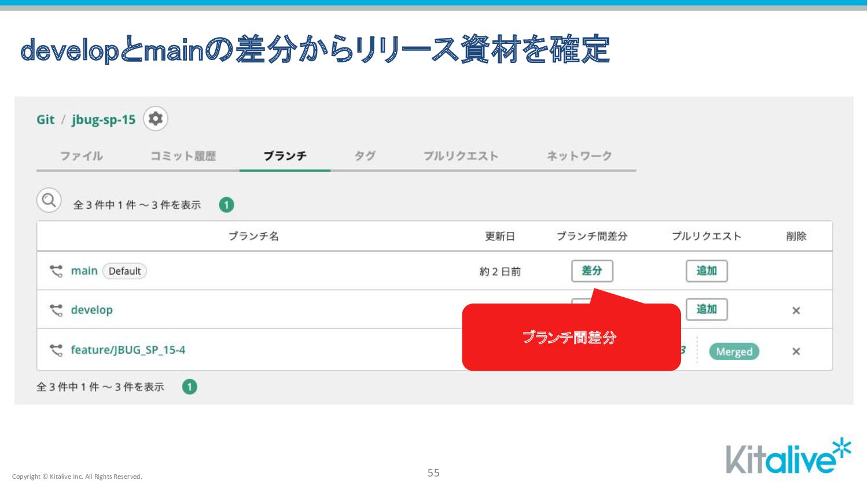Open the main branch link
Viewport: 868px width, 488px height.
84,271
